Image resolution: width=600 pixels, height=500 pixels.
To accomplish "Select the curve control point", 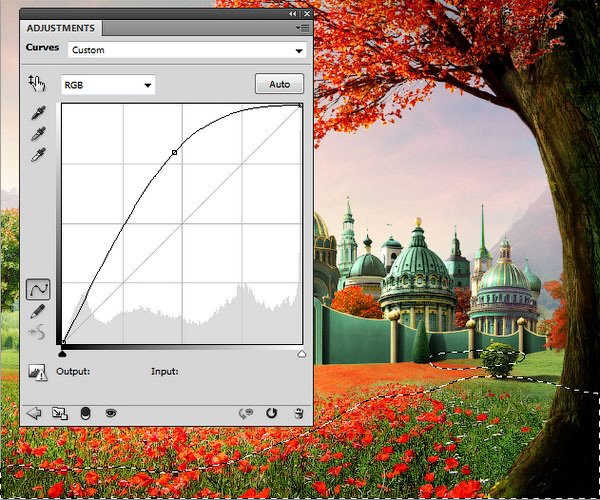I will [x=175, y=152].
